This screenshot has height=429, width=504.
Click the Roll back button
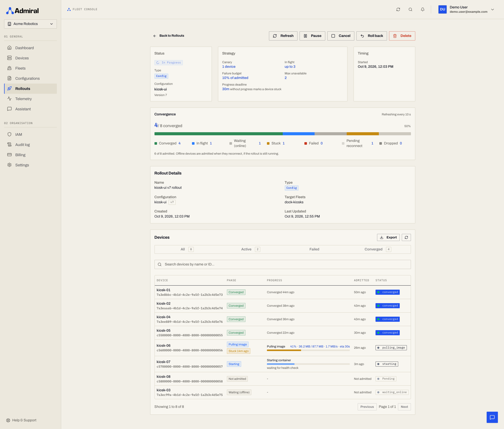coord(371,36)
